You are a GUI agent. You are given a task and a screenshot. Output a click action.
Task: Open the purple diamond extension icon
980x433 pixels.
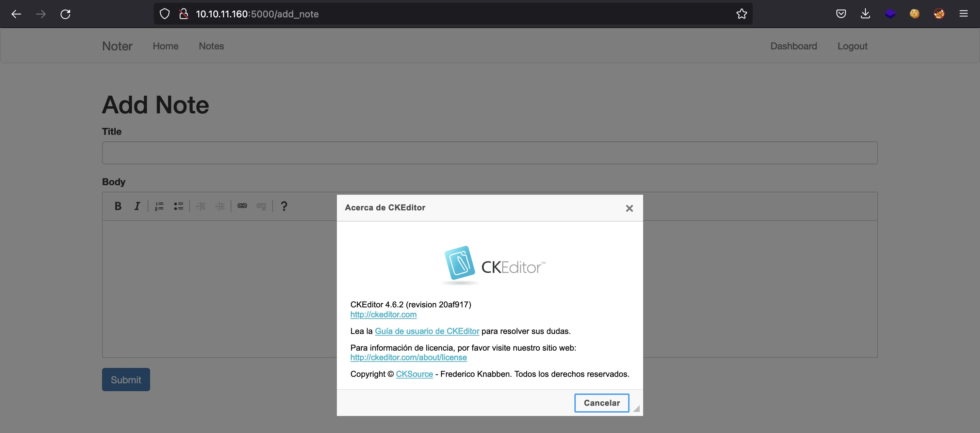tap(890, 14)
